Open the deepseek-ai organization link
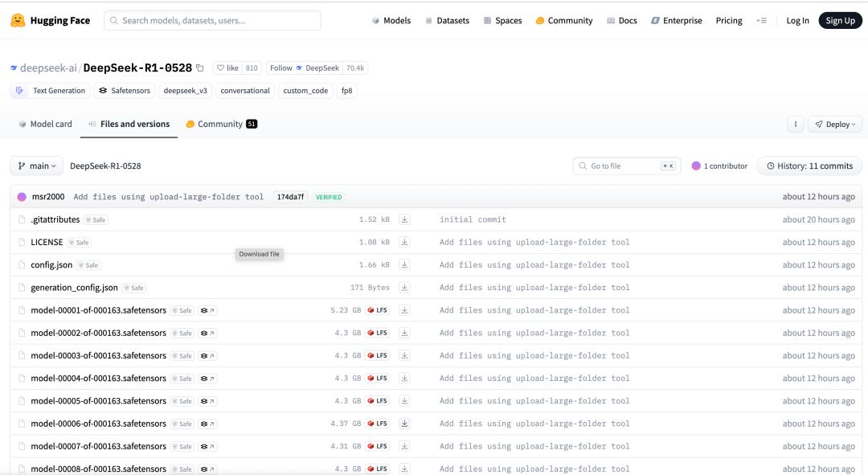Image resolution: width=868 pixels, height=475 pixels. tap(48, 68)
